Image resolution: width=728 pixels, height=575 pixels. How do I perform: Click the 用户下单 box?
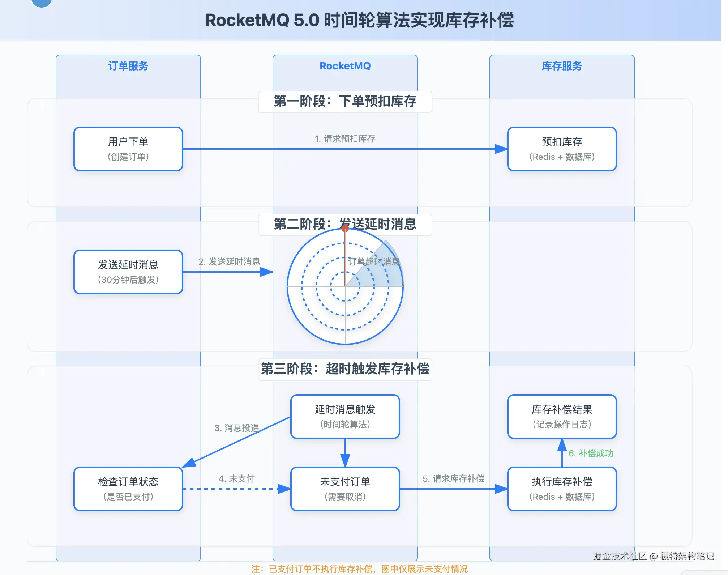tap(128, 149)
